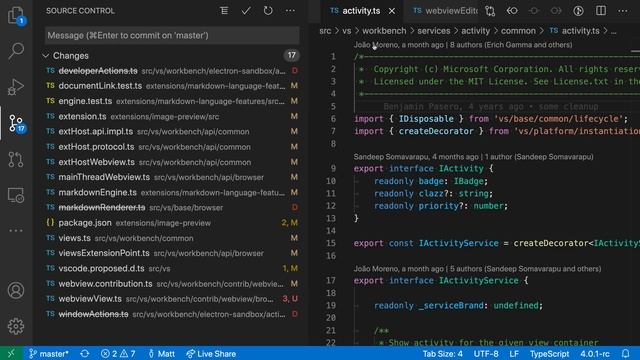Toggle file blame in editor toolbar
Screen dimensions: 640x360
coord(578,11)
